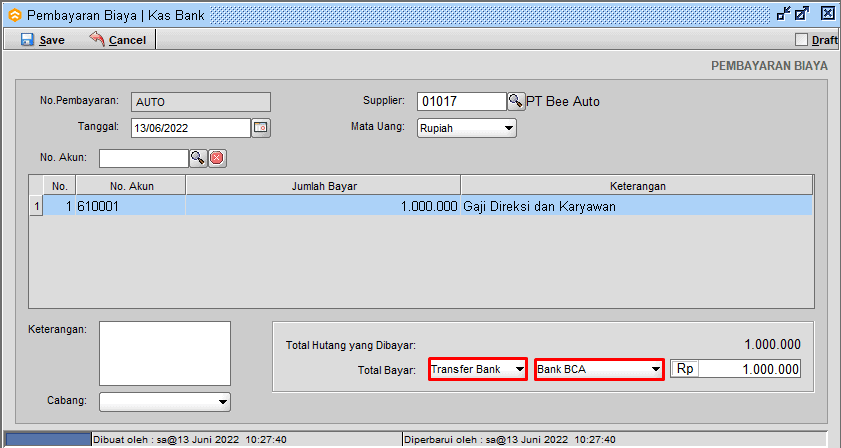Click the window restore (inward arrows) icon
841x448 pixels.
point(784,13)
